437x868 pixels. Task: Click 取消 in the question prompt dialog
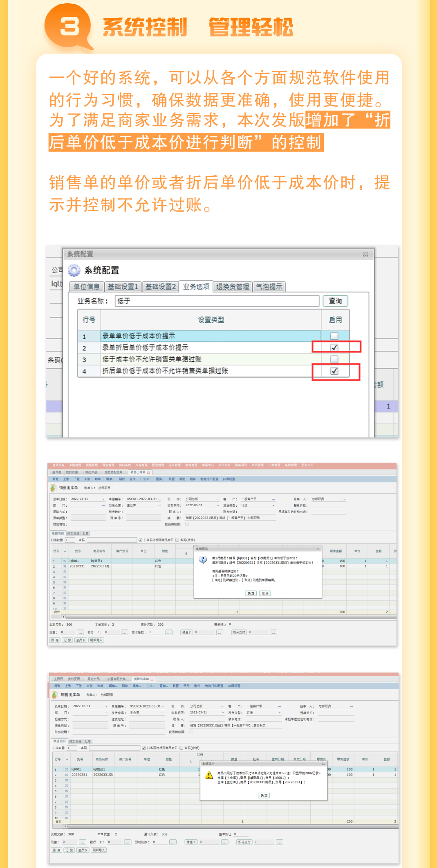click(x=265, y=593)
